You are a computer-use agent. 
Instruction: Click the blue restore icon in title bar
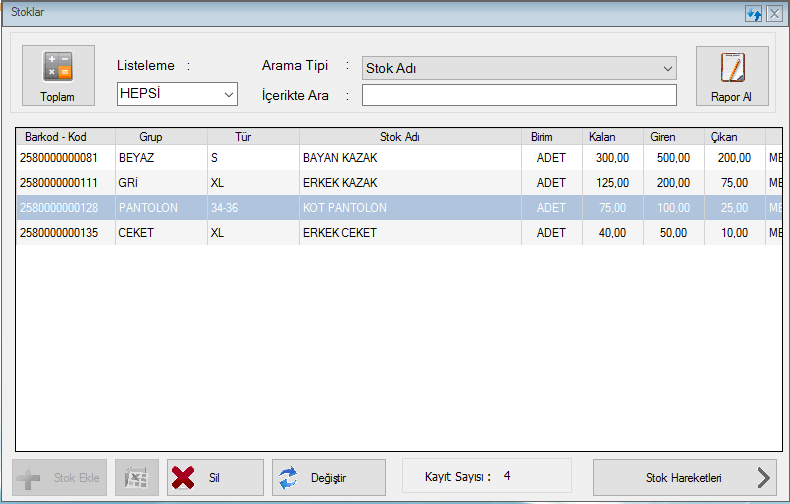tap(754, 13)
